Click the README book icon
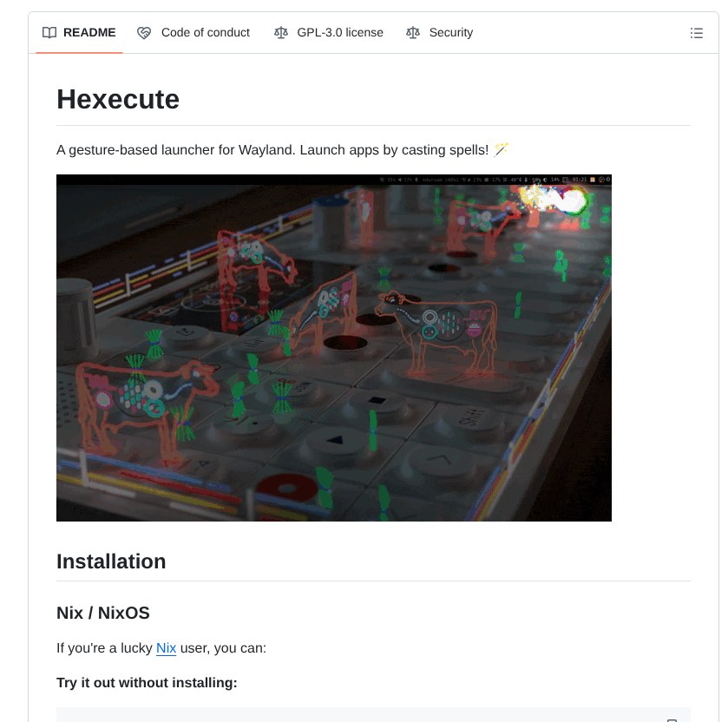Screen dimensions: 728x722 point(49,33)
